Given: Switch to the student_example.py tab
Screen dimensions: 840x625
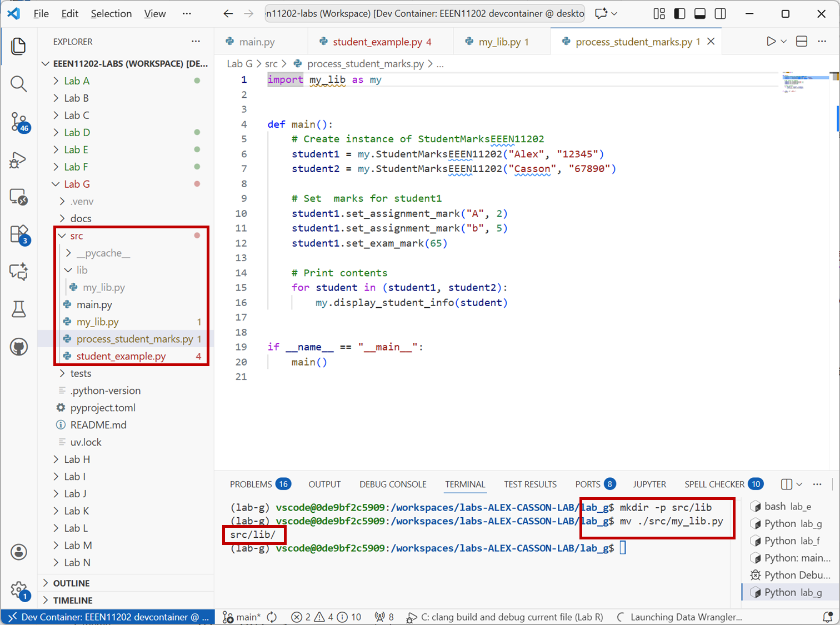Looking at the screenshot, I should pyautogui.click(x=377, y=42).
